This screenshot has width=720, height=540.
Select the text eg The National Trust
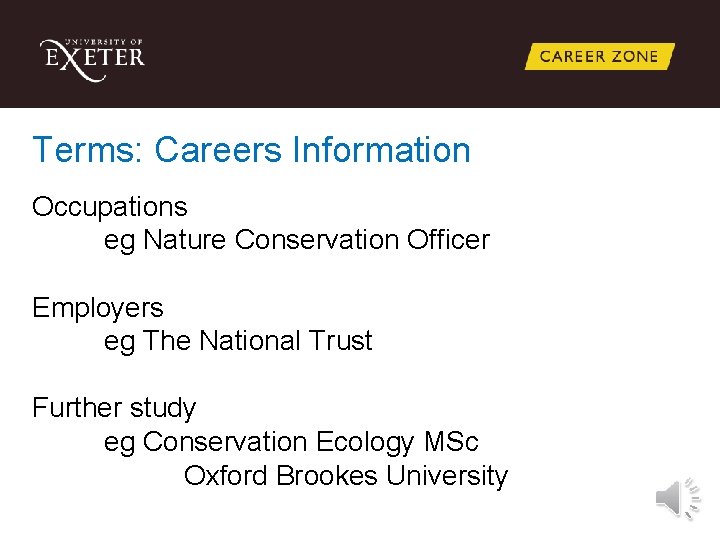pyautogui.click(x=238, y=341)
